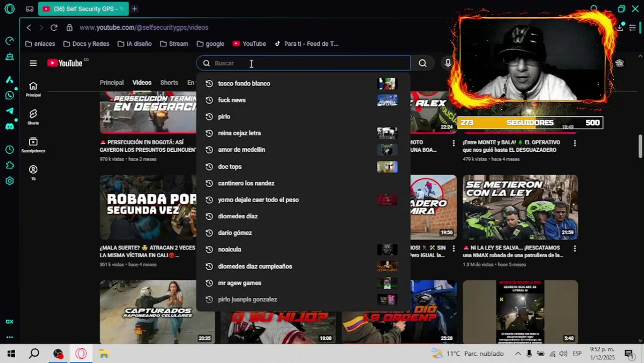Choose suggestion tosco fondo blanco
This screenshot has height=363, width=644.
(x=303, y=83)
